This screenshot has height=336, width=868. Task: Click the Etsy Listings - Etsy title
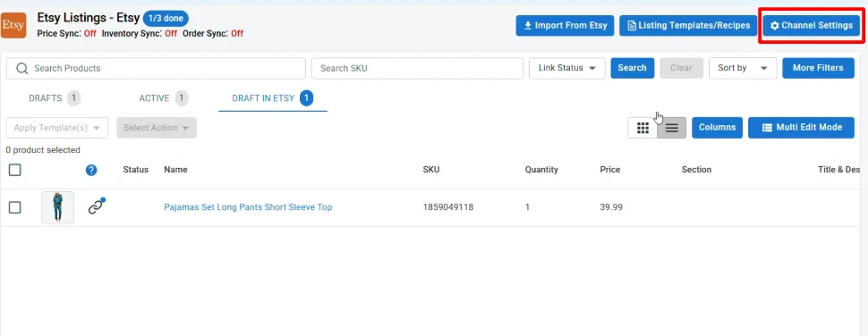coord(88,18)
